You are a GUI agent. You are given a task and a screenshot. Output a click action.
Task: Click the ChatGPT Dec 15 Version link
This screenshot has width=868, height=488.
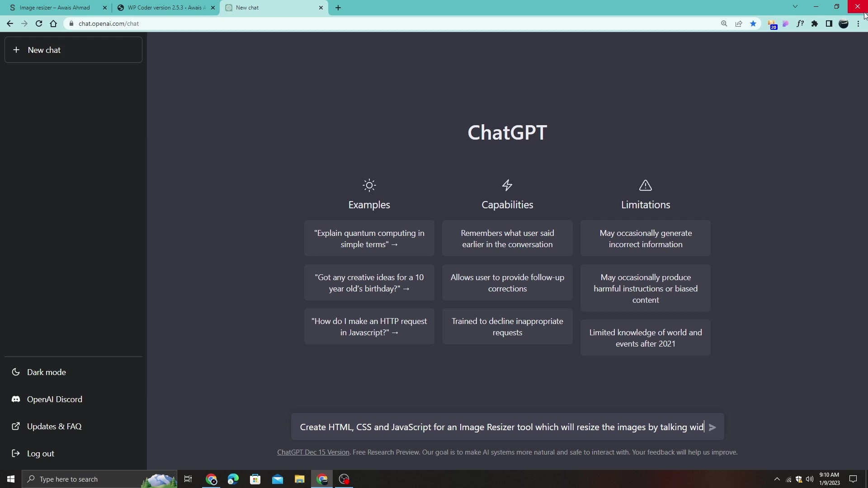313,452
